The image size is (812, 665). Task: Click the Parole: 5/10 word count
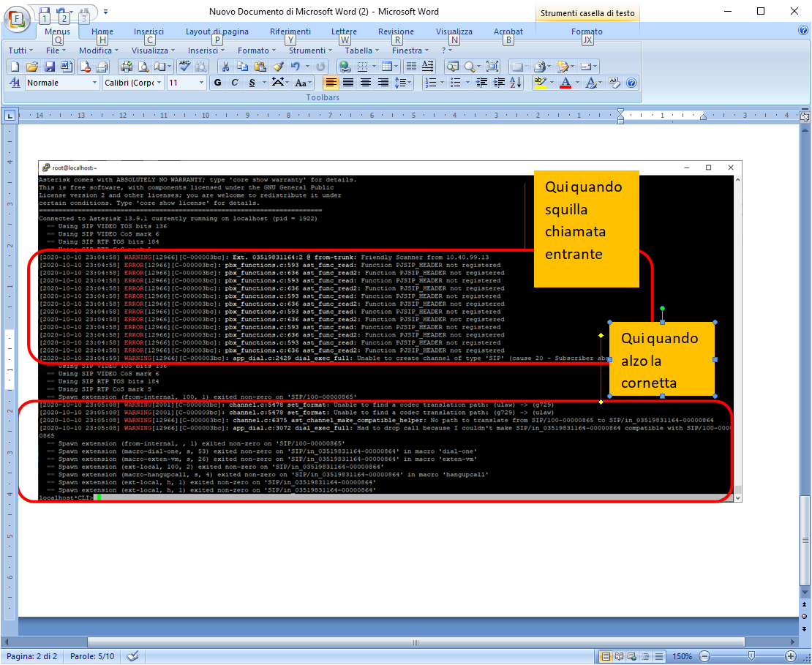(x=92, y=656)
